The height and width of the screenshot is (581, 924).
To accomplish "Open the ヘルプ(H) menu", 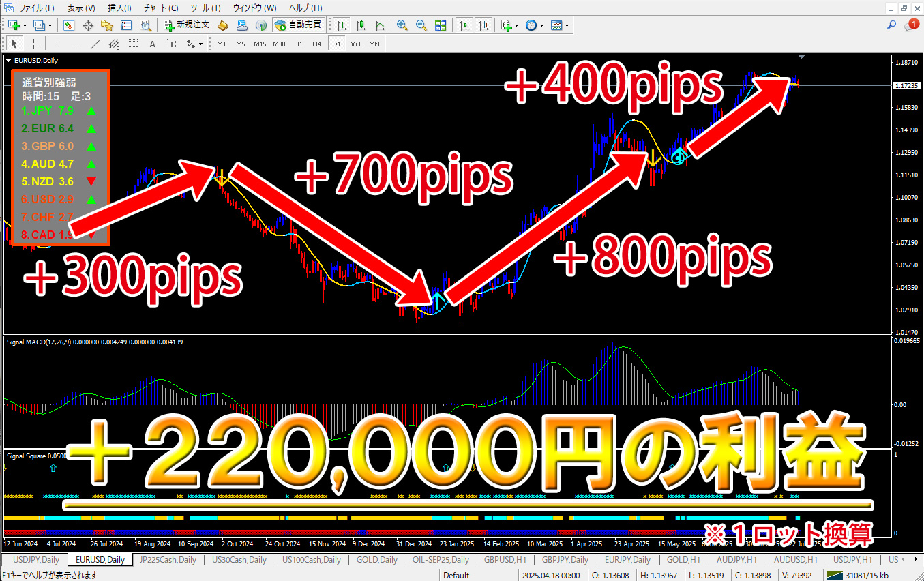I will [305, 8].
